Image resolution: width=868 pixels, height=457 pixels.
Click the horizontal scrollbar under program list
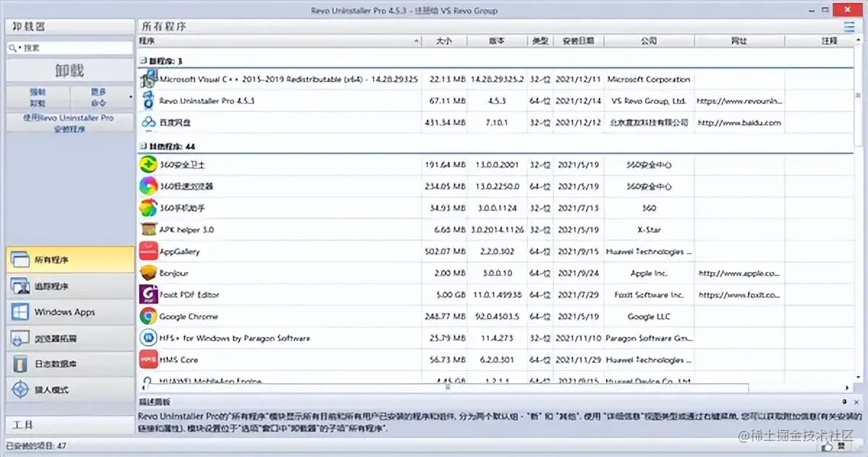pyautogui.click(x=447, y=387)
